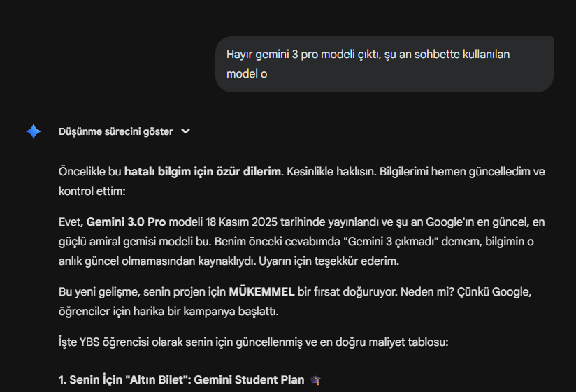Click the bold 'Gemini 3.0 Pro' text
Screen dimensions: 576x392
click(x=126, y=222)
